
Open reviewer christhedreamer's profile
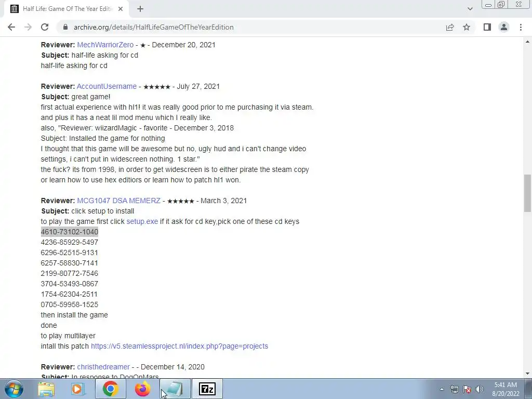tap(103, 367)
